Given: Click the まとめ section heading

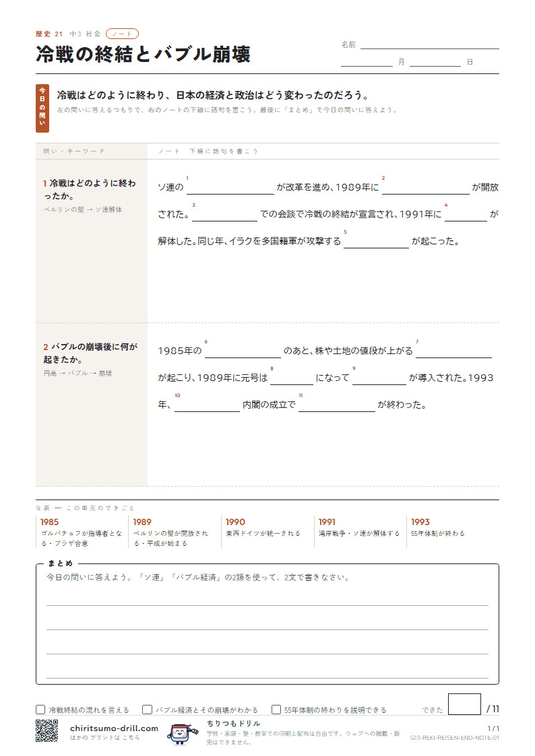Looking at the screenshot, I should pos(60,563).
